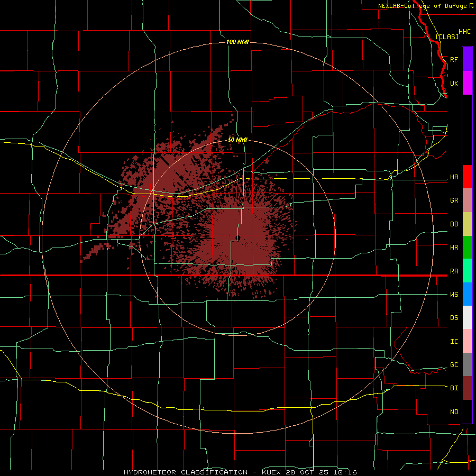Click the yellow BD legend color swatch

[x=467, y=224]
